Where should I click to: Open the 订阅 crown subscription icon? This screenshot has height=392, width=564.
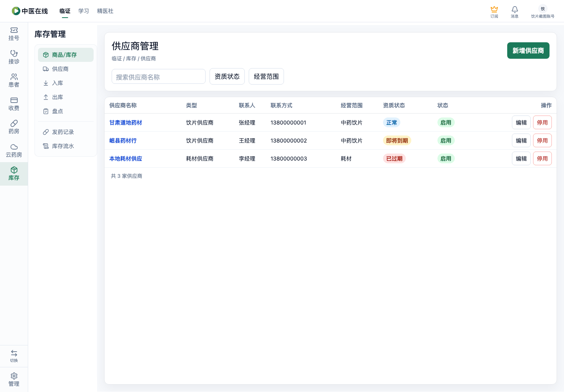point(494,9)
